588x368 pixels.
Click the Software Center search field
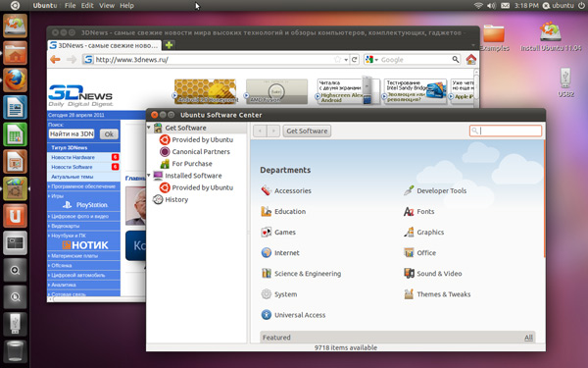(x=506, y=131)
